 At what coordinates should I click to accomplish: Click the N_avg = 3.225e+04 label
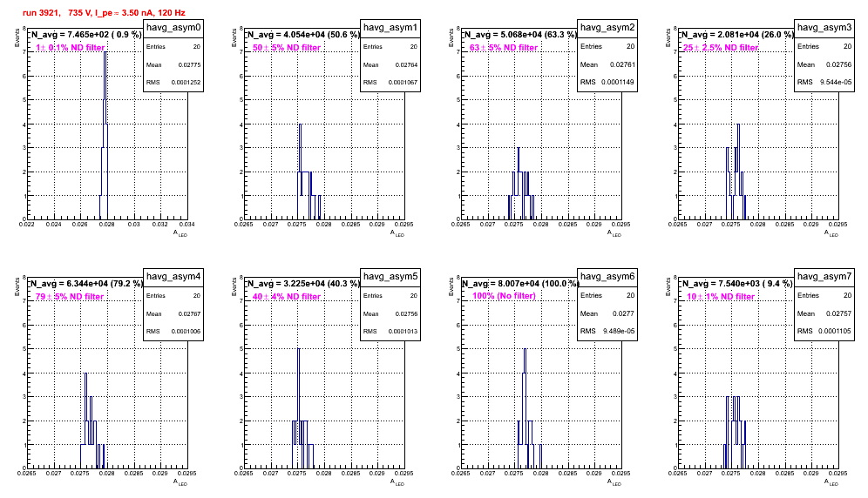303,284
